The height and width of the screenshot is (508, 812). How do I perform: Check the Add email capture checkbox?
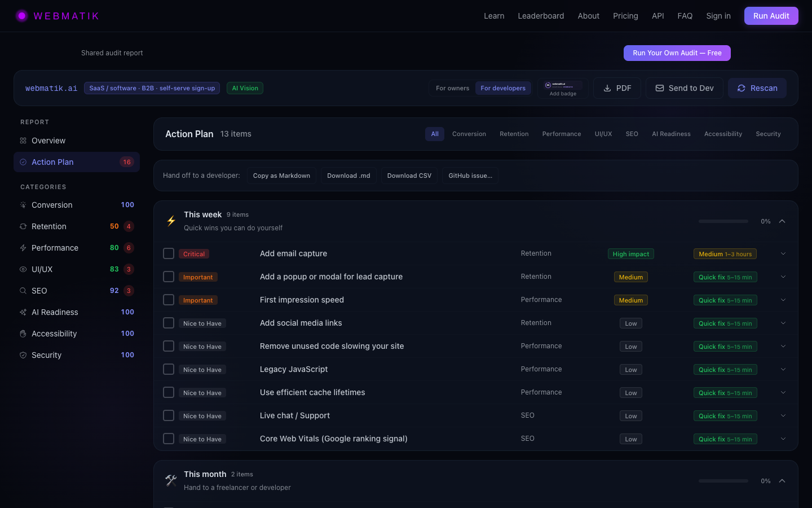point(169,253)
